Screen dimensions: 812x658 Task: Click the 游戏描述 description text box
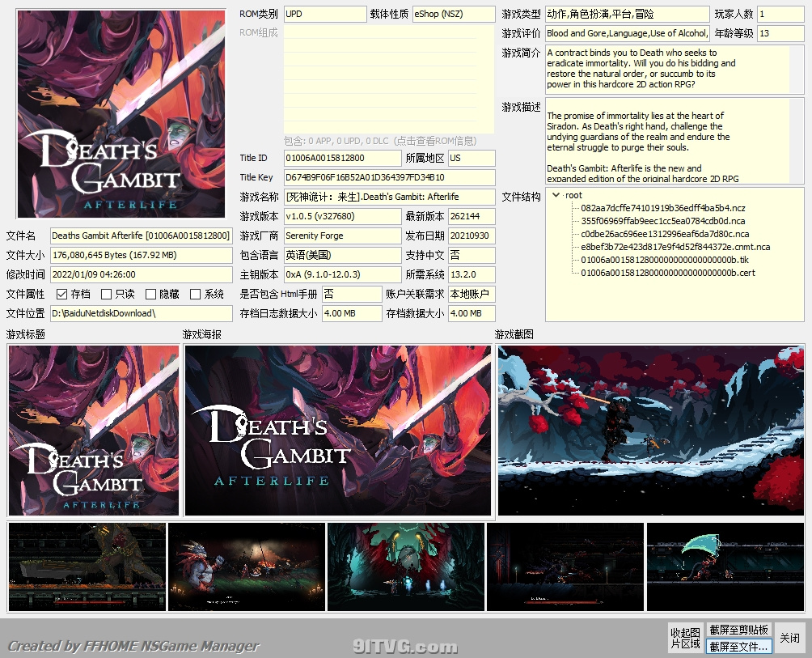click(675, 142)
